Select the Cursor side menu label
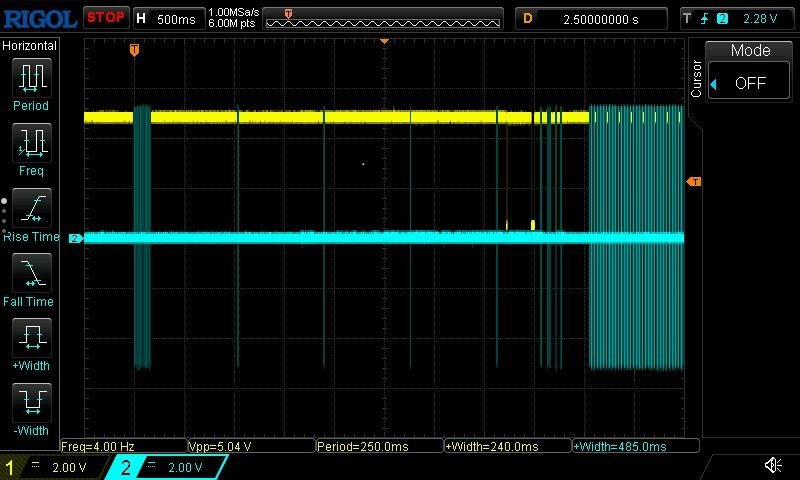Image resolution: width=800 pixels, height=480 pixels. [x=697, y=78]
